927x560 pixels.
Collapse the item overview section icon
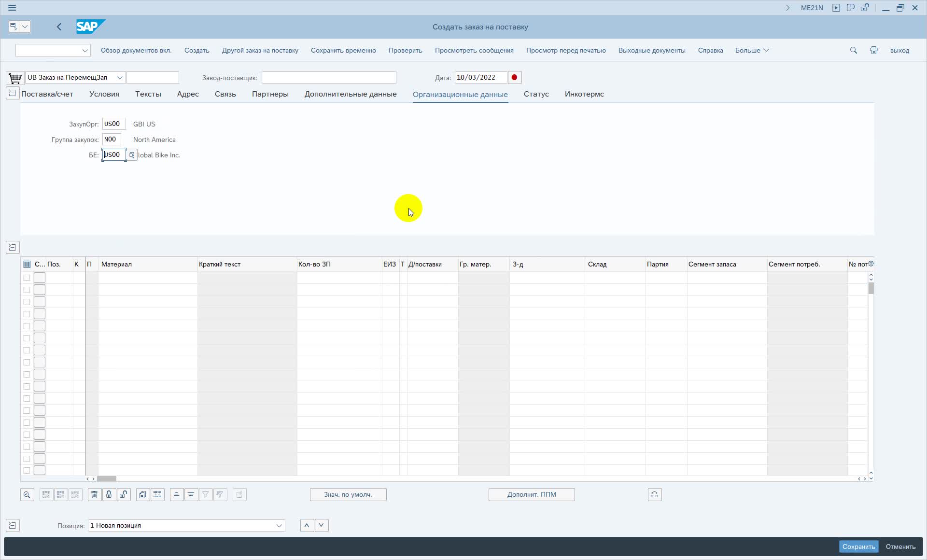(13, 247)
